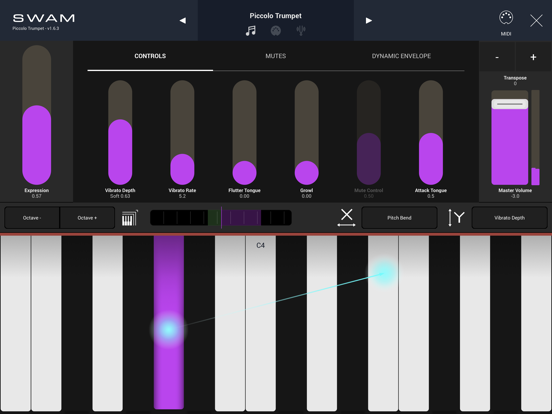Switch to the DYNAMIC ENVELOPE tab
The width and height of the screenshot is (552, 414).
tap(401, 56)
